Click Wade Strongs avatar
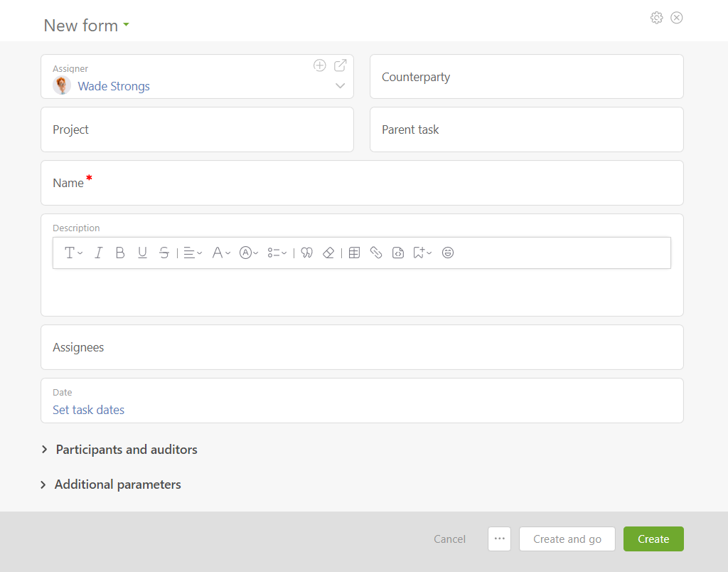Viewport: 728px width, 572px height. click(62, 85)
